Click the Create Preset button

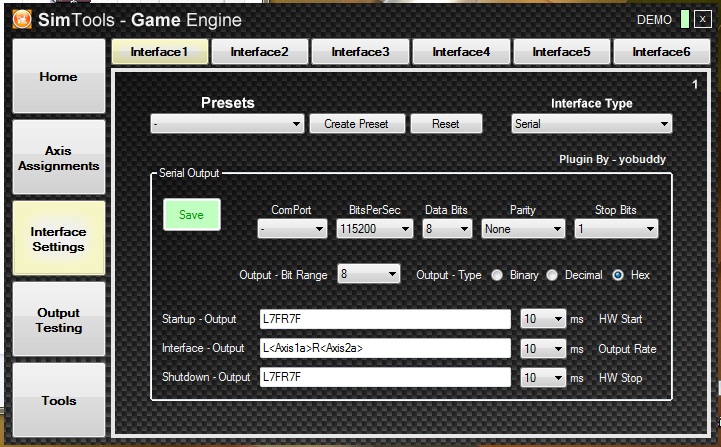tap(357, 124)
